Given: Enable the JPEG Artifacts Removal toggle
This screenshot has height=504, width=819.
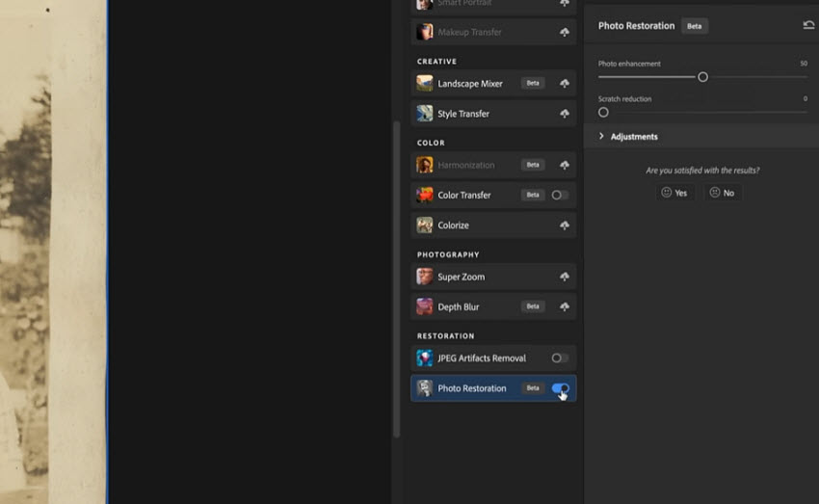Looking at the screenshot, I should pos(559,358).
